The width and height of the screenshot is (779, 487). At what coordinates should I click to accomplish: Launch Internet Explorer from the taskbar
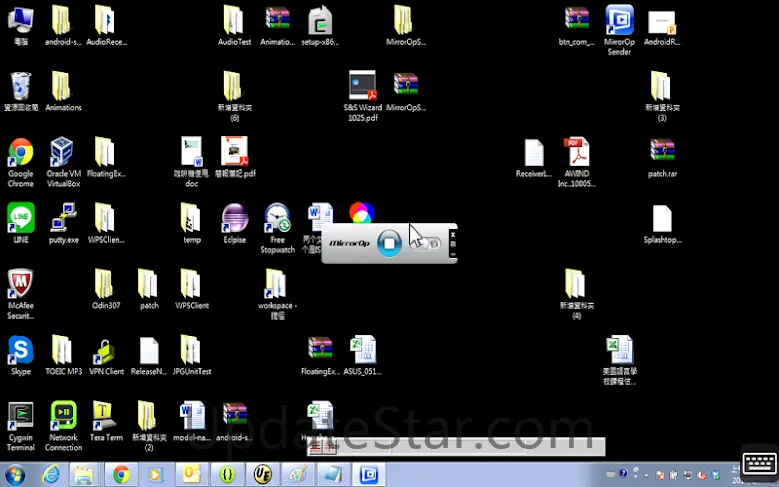[51, 475]
